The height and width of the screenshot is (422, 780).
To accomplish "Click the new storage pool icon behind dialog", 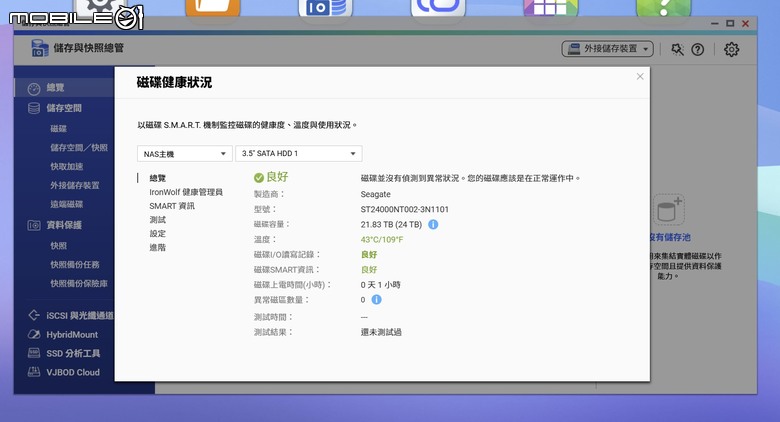I will [669, 209].
